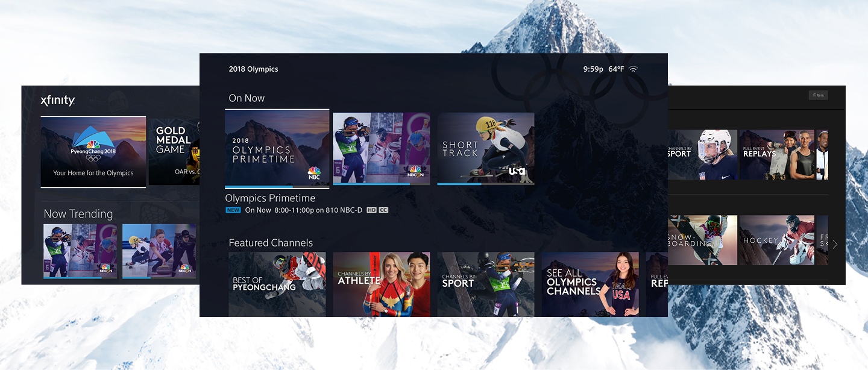Open the Best of PyeongChang channel
Viewport: 868px width, 370px height.
coord(277,284)
